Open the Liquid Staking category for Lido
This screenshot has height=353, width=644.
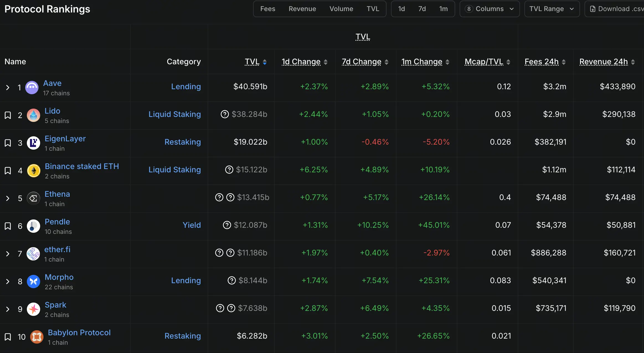174,114
